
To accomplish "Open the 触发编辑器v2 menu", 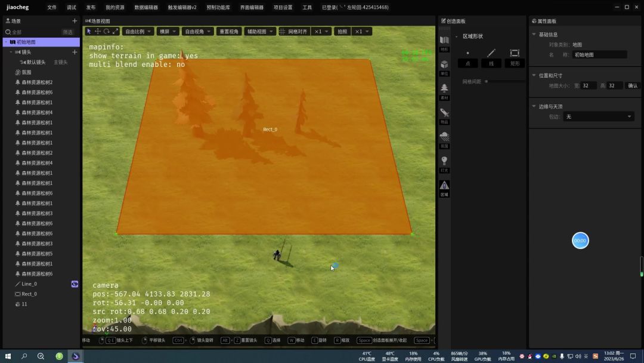I will click(x=182, y=7).
